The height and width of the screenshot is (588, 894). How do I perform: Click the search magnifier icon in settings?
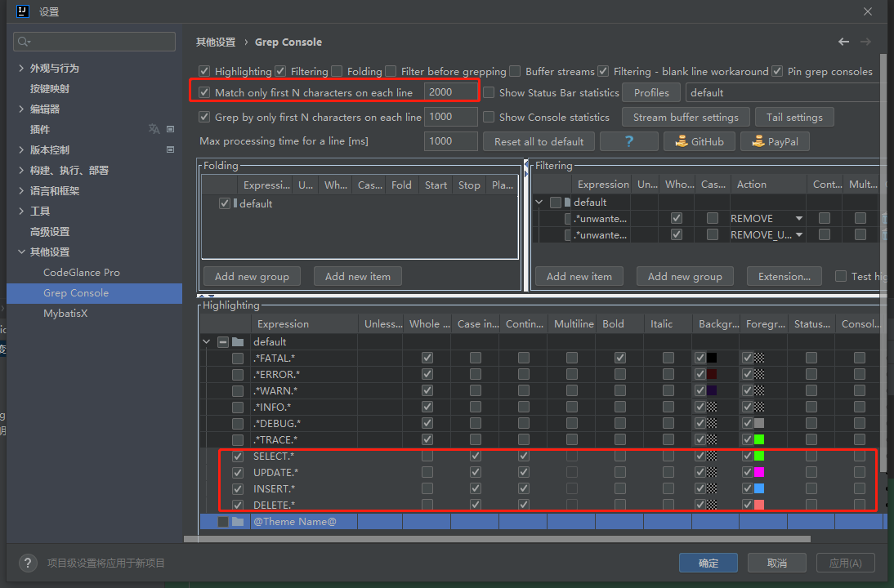click(24, 42)
